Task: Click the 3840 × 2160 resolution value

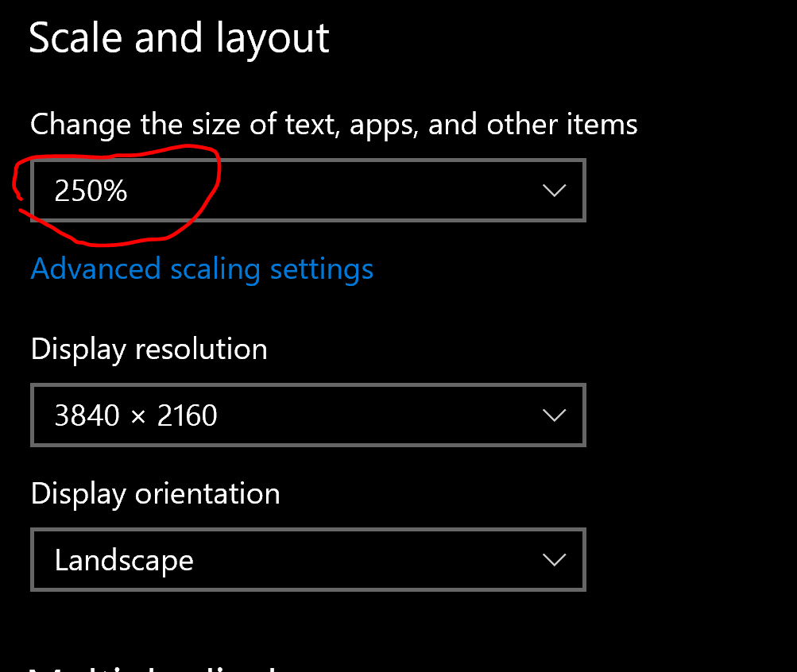Action: [136, 415]
